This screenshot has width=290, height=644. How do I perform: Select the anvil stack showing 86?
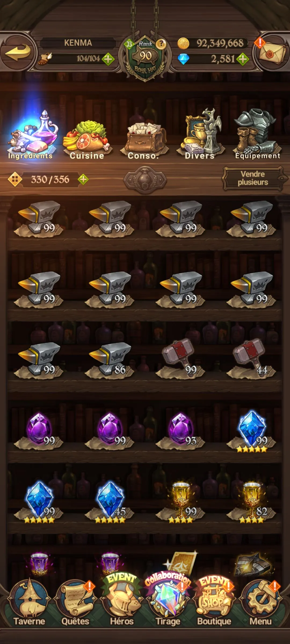[110, 359]
